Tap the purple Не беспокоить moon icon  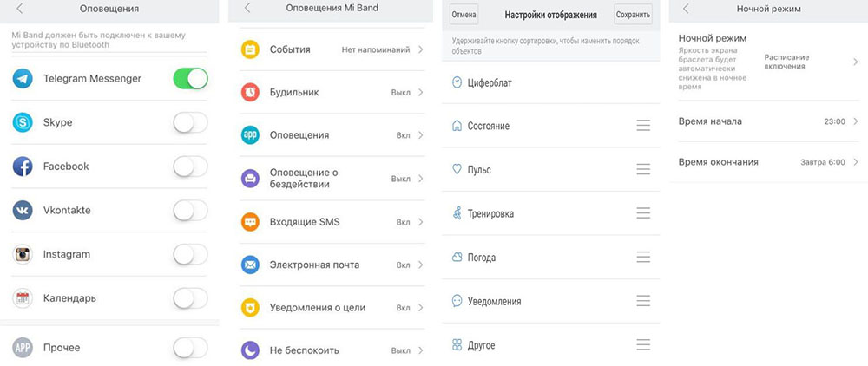tap(250, 350)
